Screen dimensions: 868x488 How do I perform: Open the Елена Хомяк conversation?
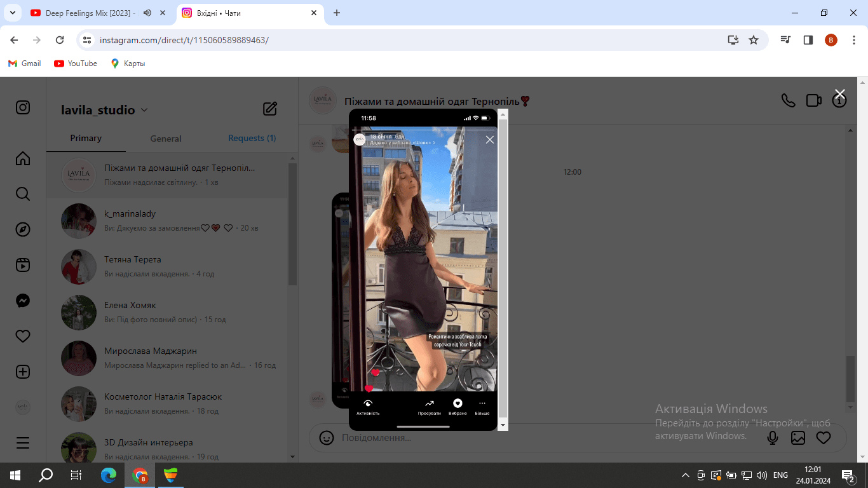[167, 312]
